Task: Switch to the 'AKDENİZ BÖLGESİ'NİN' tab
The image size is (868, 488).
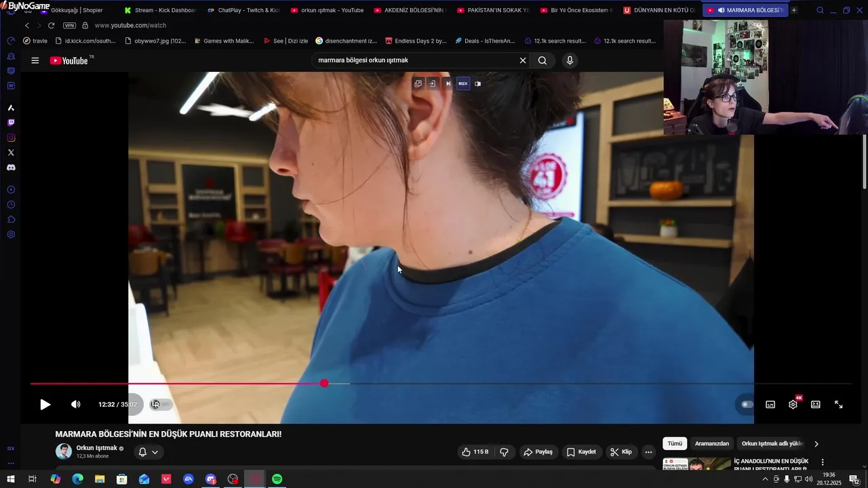Action: coord(409,10)
